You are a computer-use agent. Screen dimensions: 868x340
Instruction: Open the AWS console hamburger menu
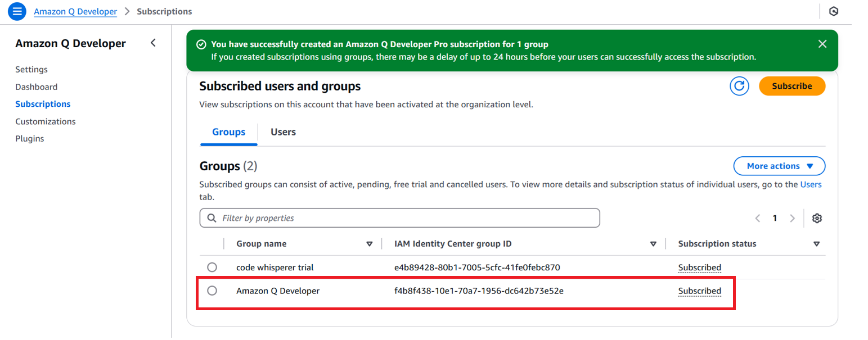16,11
